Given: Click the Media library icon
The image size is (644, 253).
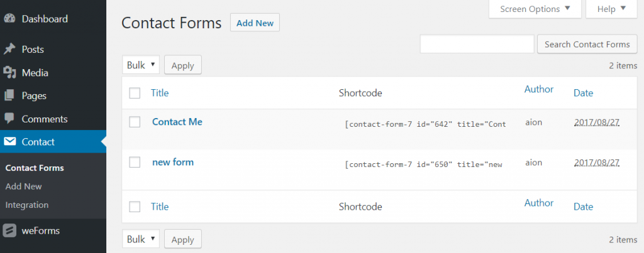Looking at the screenshot, I should pos(9,73).
